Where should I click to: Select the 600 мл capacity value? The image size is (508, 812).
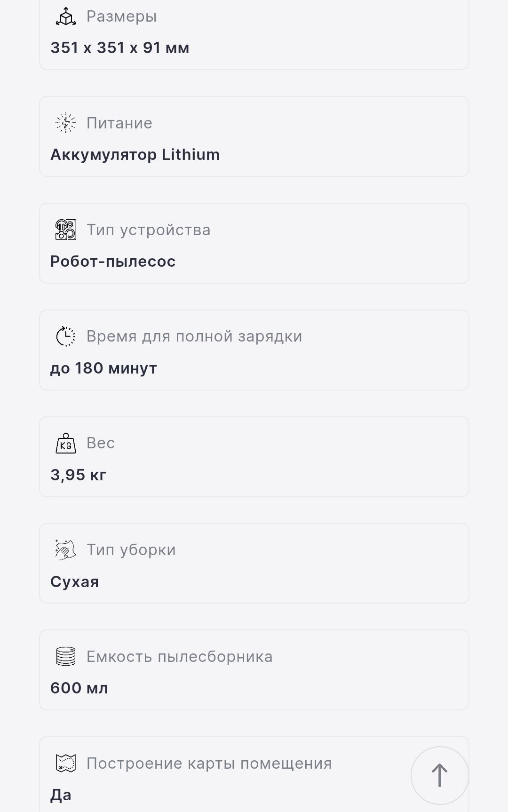[x=79, y=688]
